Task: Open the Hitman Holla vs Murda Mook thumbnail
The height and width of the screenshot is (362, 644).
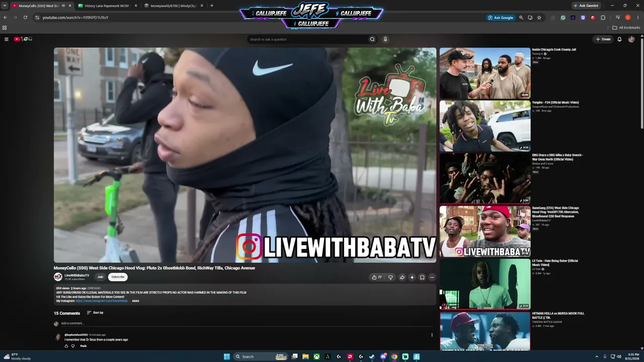Action: (485, 331)
